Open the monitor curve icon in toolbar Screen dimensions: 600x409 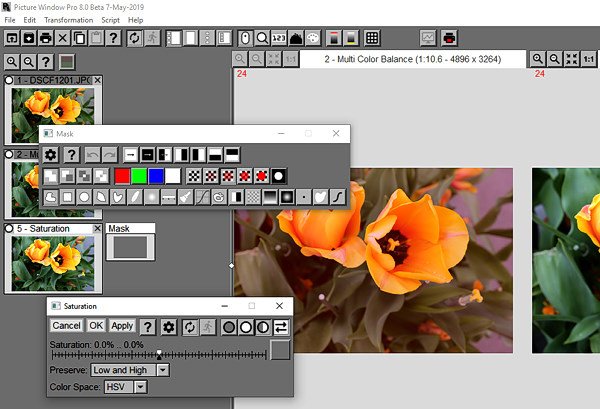428,38
